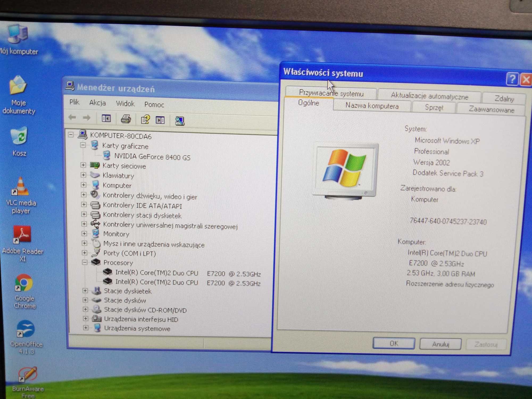
Task: Switch to the Zdalny tab
Action: (x=504, y=98)
